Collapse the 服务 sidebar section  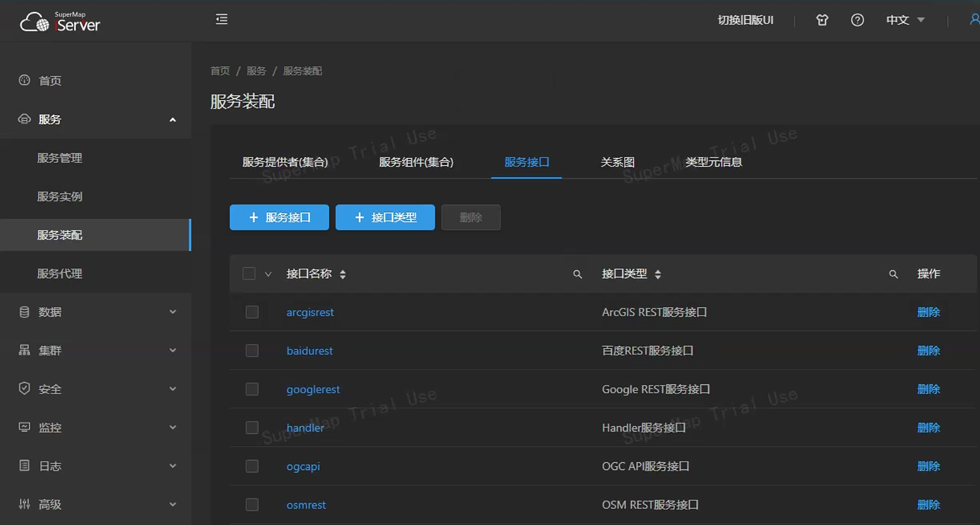[x=172, y=119]
